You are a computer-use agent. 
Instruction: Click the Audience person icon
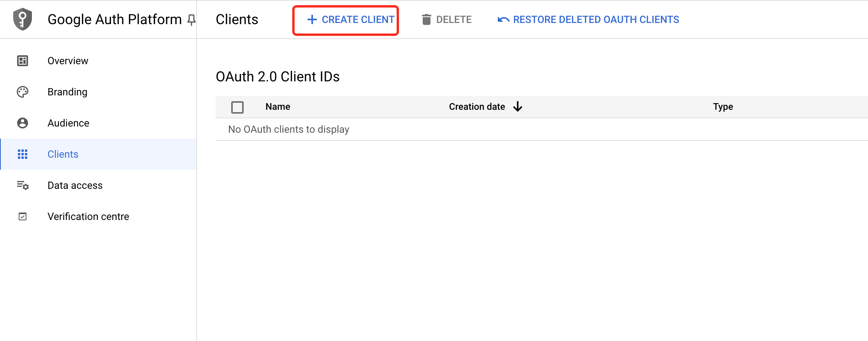(x=23, y=123)
